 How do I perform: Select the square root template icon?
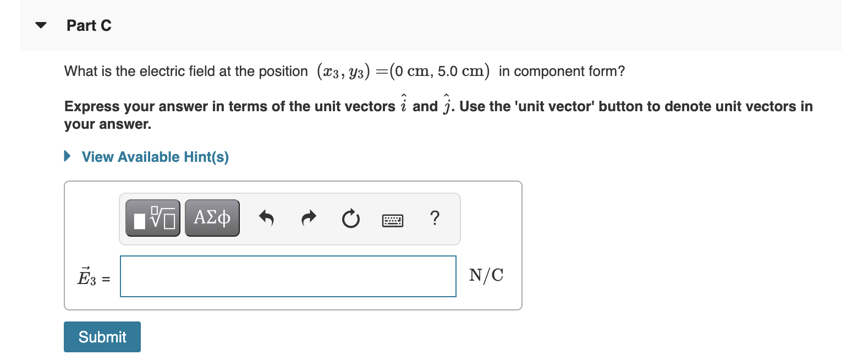coord(152,218)
